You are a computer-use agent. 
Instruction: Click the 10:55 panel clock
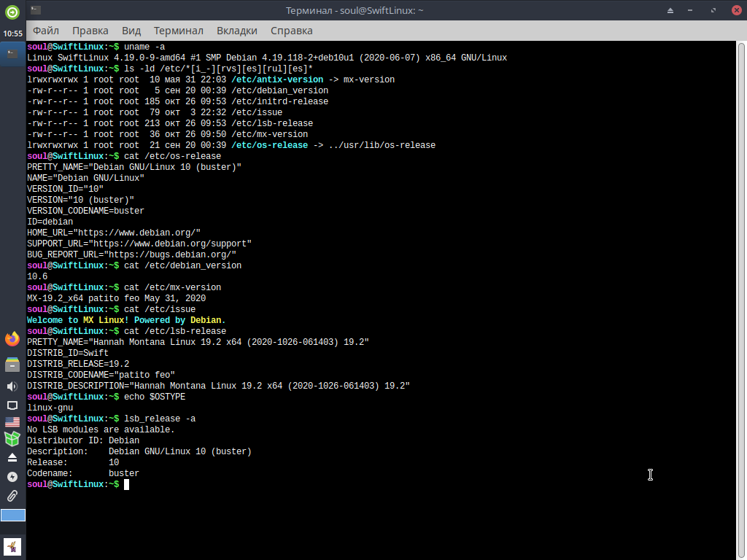pos(13,34)
